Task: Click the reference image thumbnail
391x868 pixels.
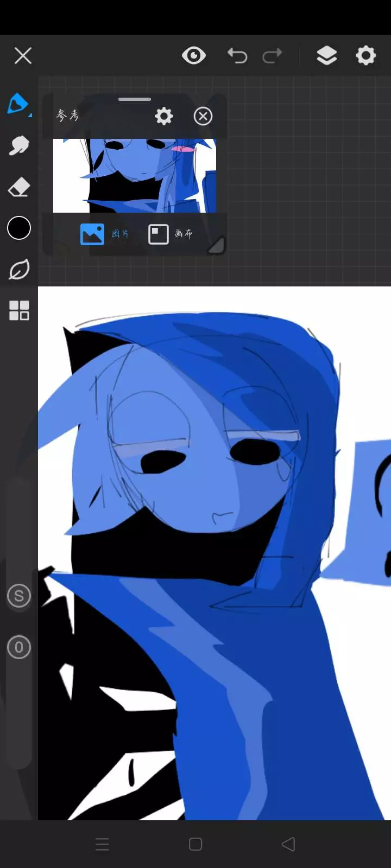Action: [135, 175]
